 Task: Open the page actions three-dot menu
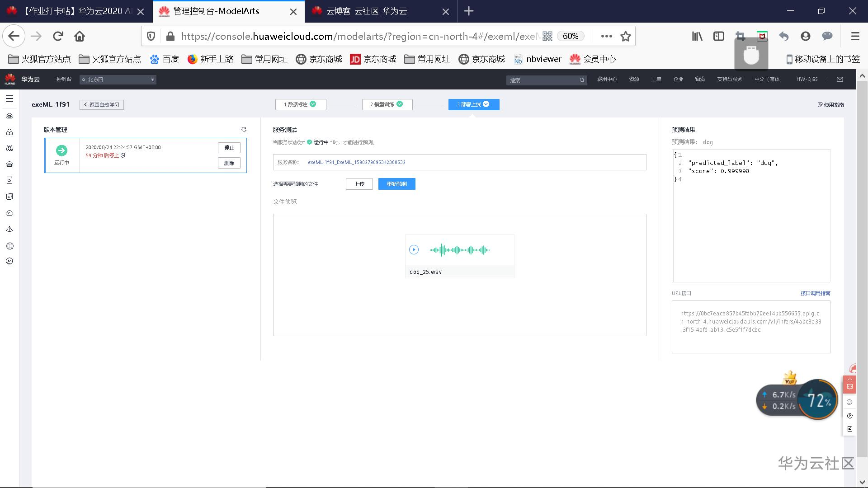[x=606, y=36]
